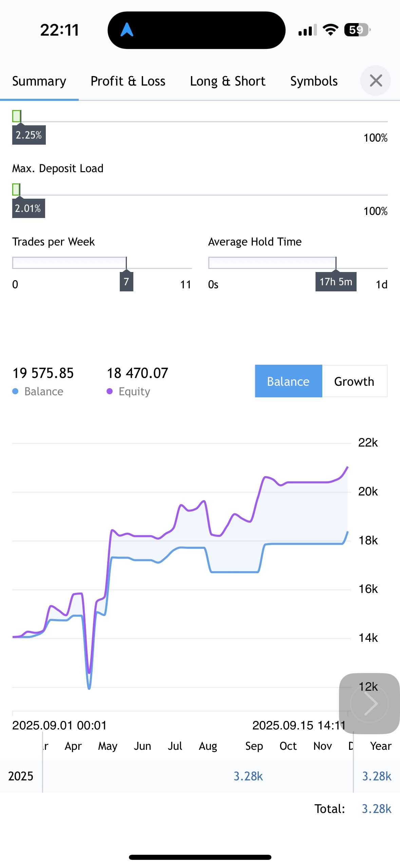This screenshot has width=400, height=868.
Task: Go to the Symbols tab
Action: click(314, 82)
